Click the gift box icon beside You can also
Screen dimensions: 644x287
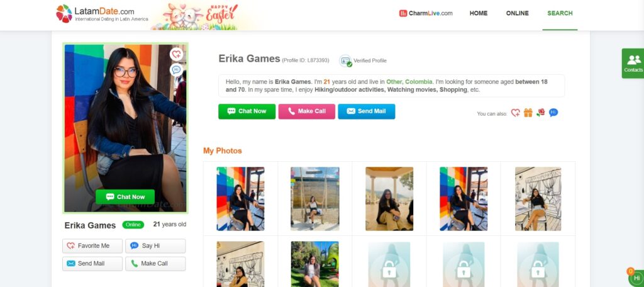pos(528,113)
